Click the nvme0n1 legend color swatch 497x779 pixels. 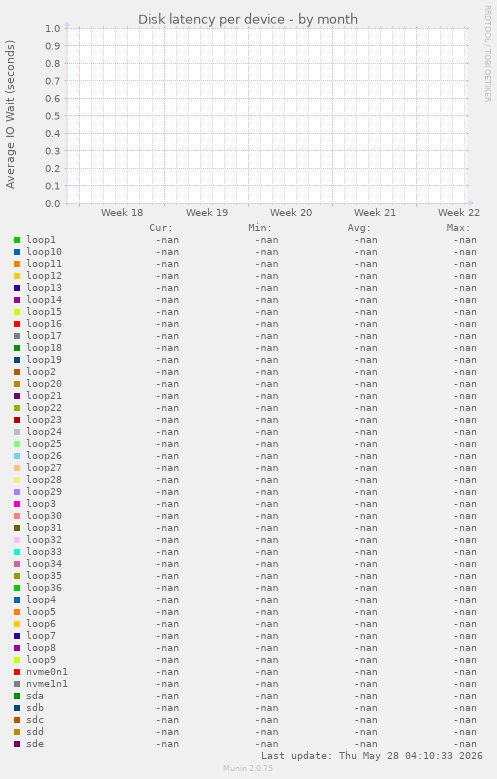[x=17, y=672]
